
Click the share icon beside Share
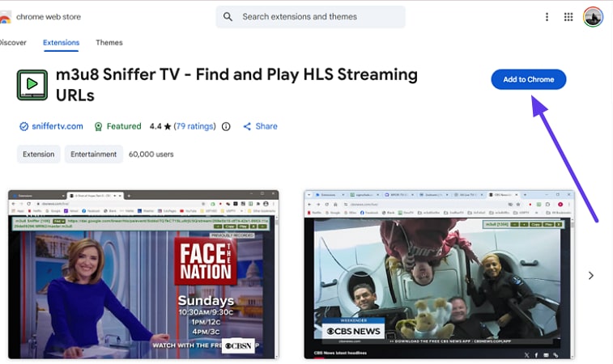(247, 126)
